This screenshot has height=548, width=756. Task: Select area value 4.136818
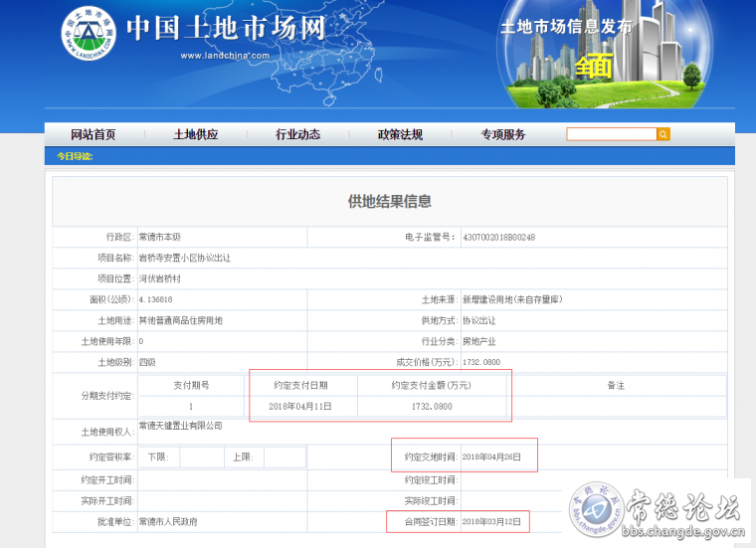[156, 299]
